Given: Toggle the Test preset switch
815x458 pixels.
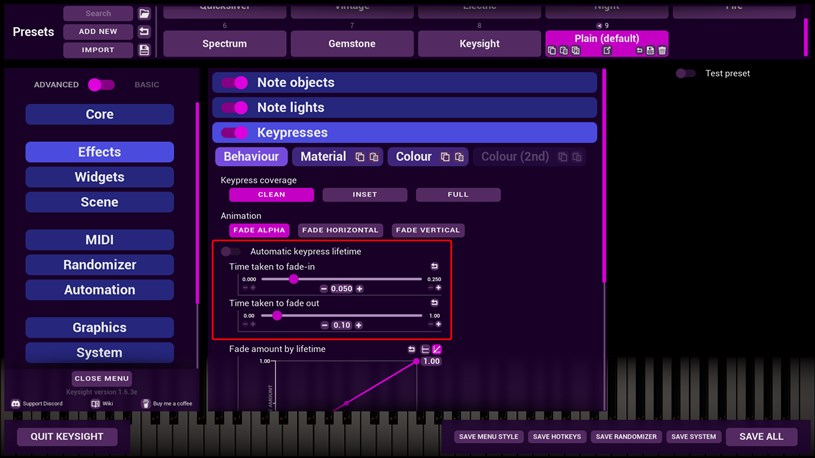Looking at the screenshot, I should (685, 73).
